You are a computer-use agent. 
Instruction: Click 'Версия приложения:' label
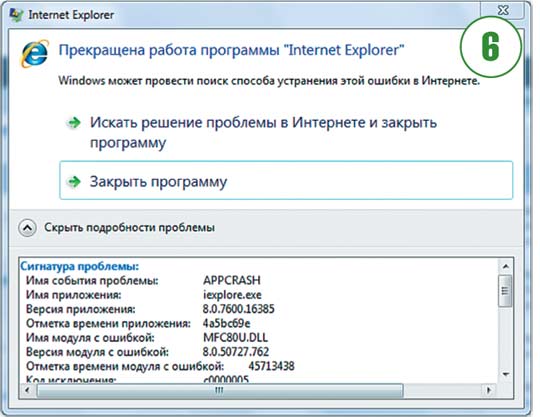tap(81, 309)
